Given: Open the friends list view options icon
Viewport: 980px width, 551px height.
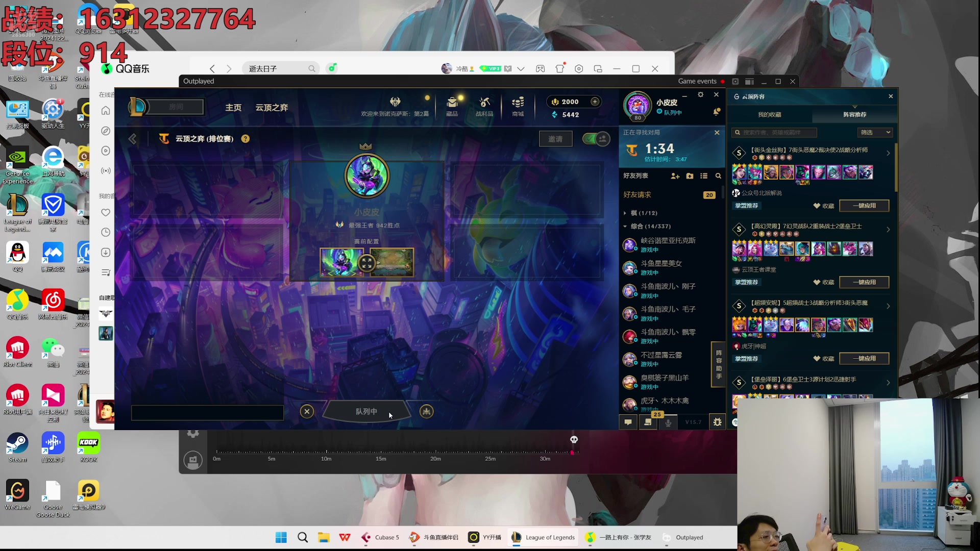Looking at the screenshot, I should pyautogui.click(x=704, y=176).
